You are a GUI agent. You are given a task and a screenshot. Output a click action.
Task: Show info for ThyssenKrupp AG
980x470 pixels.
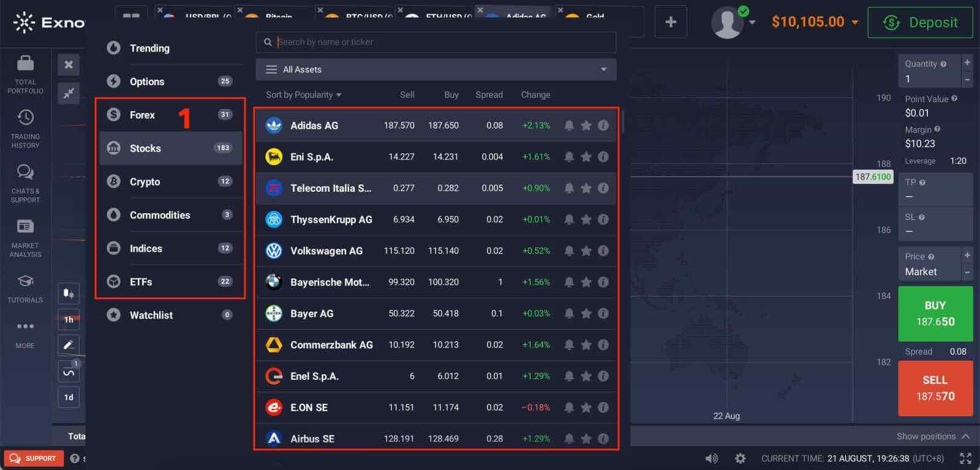tap(603, 219)
